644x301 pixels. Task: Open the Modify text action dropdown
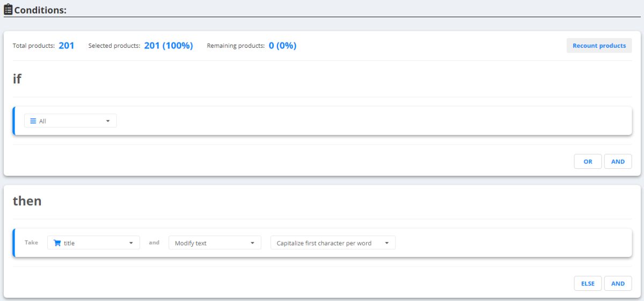[x=215, y=243]
